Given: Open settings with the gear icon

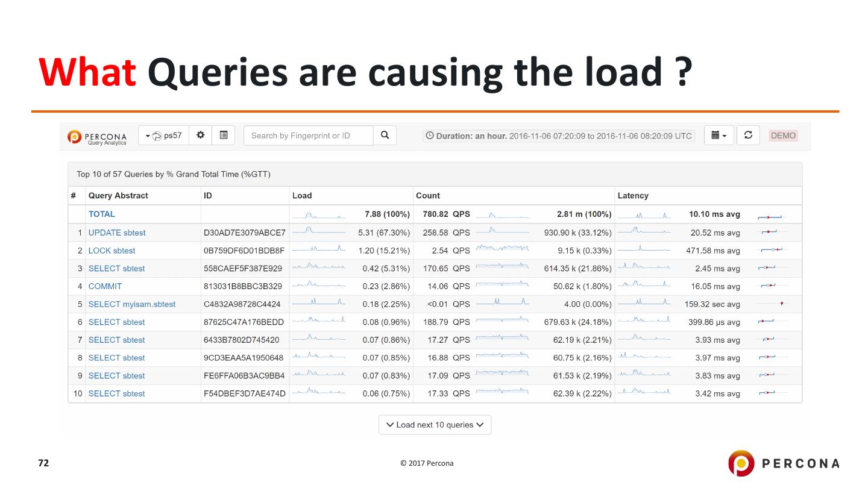Looking at the screenshot, I should pyautogui.click(x=201, y=136).
